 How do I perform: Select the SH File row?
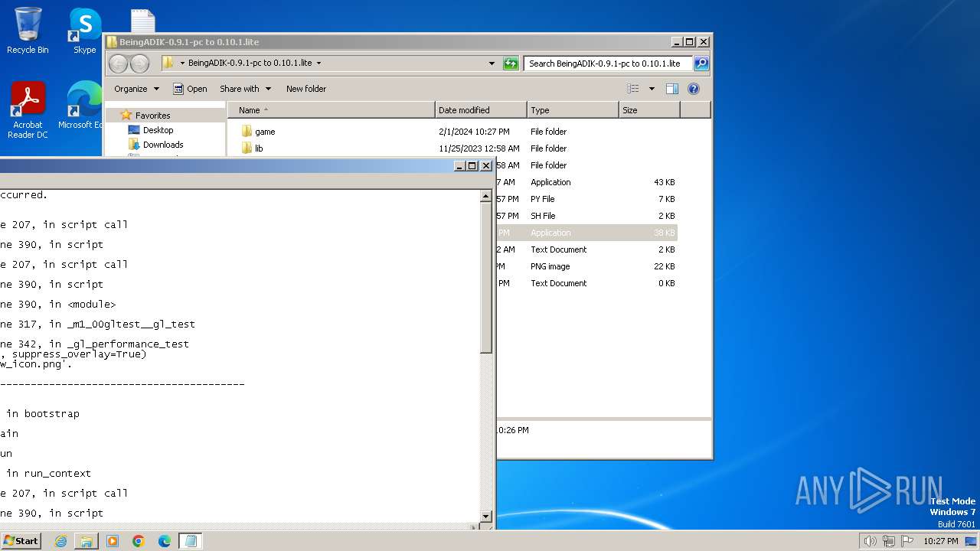[x=587, y=216]
